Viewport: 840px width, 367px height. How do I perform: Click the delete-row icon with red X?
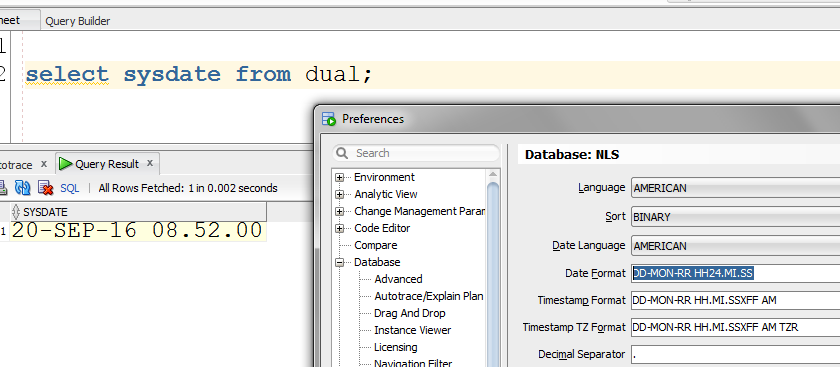tap(46, 188)
